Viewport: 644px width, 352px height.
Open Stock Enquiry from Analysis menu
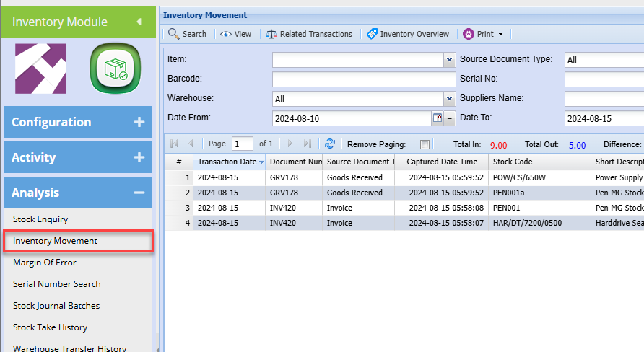point(40,219)
